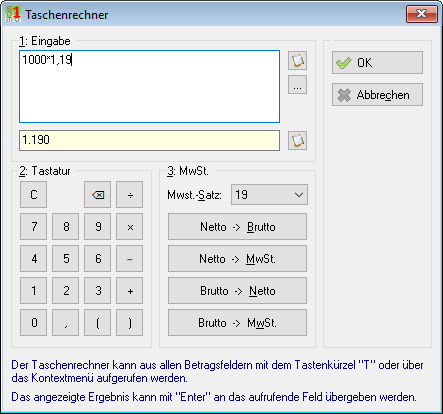The height and width of the screenshot is (414, 443).
Task: Click the division operator key
Action: (x=129, y=195)
